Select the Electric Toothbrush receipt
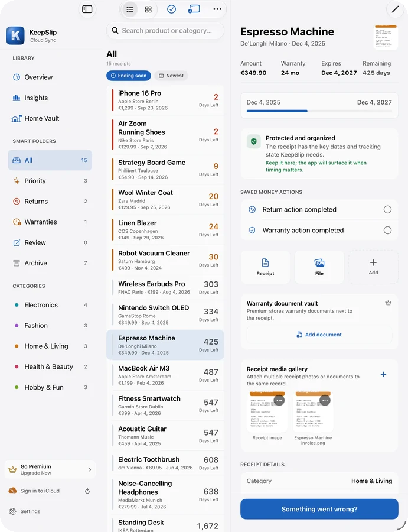Viewport: 408px width, 532px height. 165,463
